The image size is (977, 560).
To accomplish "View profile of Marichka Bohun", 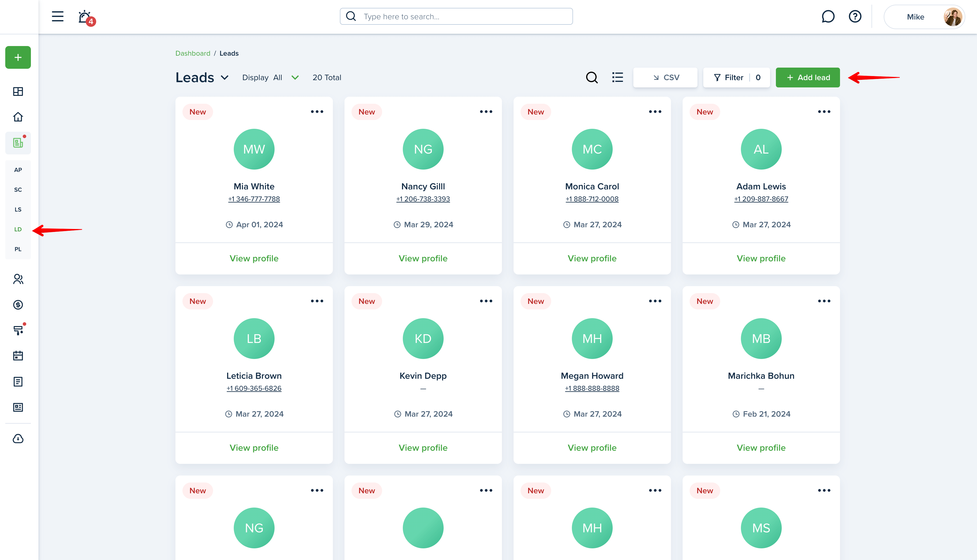I will click(x=761, y=448).
